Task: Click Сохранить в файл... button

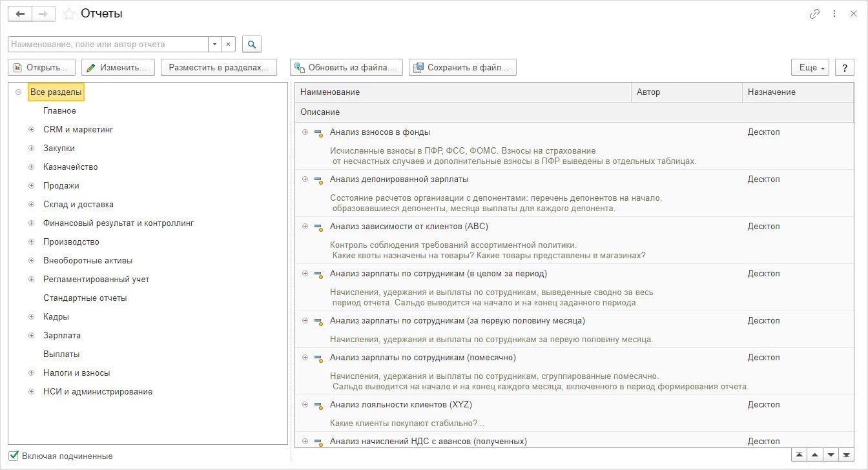Action: click(x=462, y=67)
